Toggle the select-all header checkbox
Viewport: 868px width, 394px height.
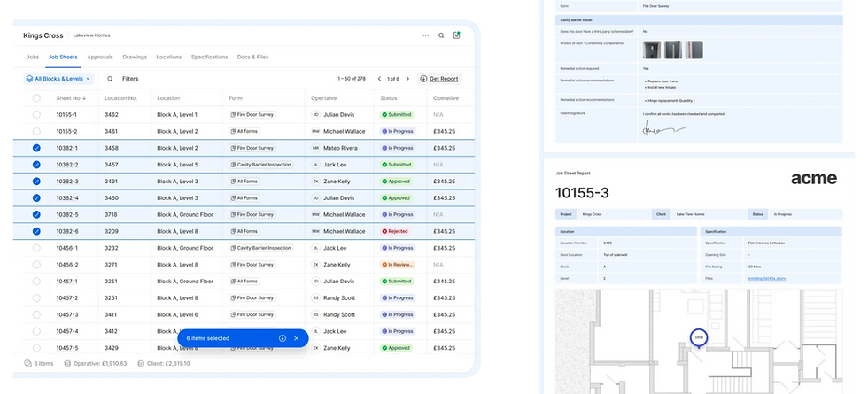[x=36, y=98]
